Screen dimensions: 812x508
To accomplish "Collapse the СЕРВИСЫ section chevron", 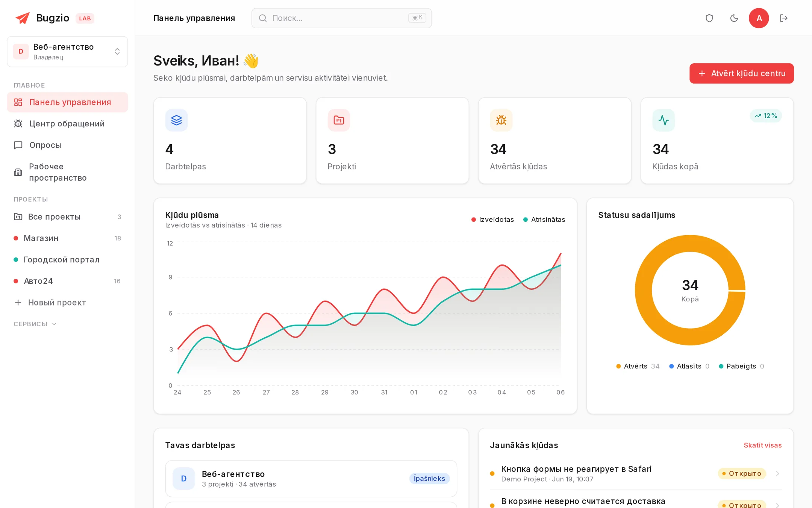I will (54, 324).
